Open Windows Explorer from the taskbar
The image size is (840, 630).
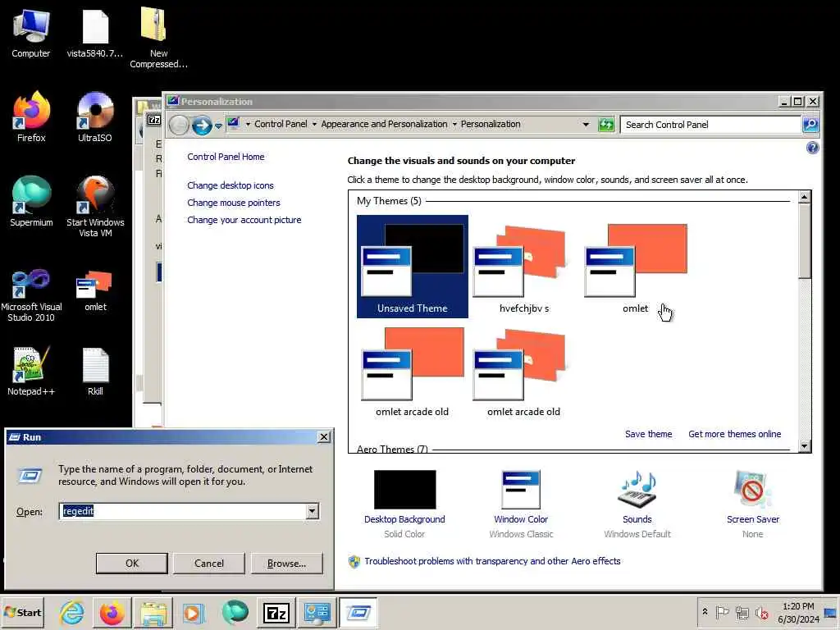coord(153,612)
